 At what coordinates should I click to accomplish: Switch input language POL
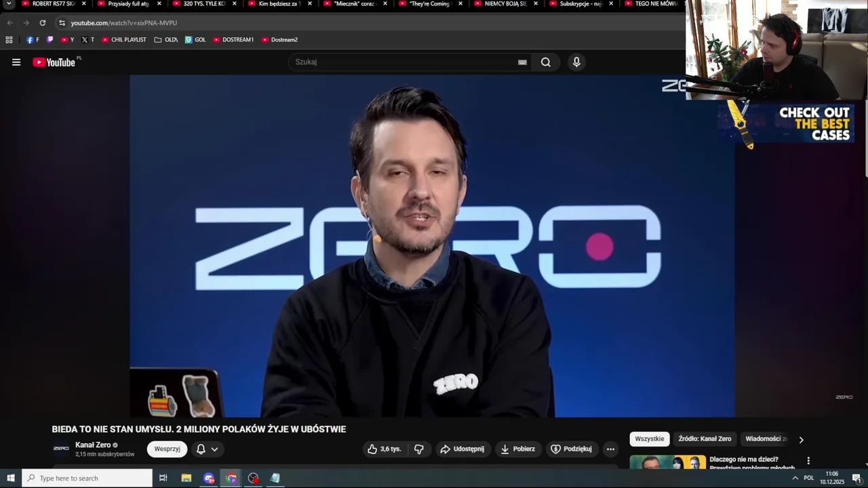tap(809, 478)
